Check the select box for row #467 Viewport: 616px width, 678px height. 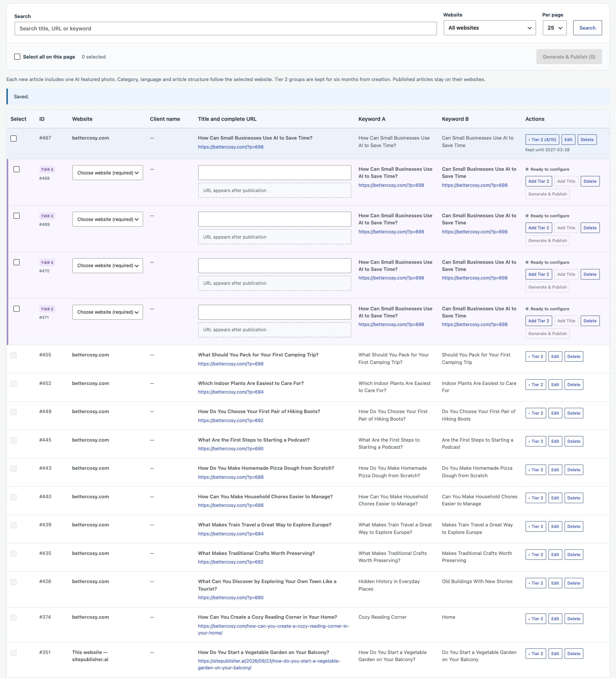(x=14, y=138)
